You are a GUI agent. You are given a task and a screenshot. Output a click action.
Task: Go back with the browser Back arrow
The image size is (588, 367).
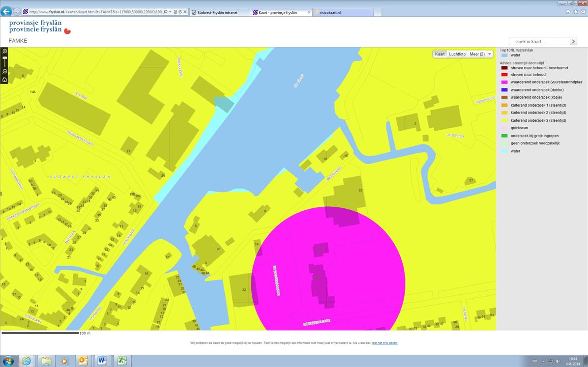(x=6, y=12)
